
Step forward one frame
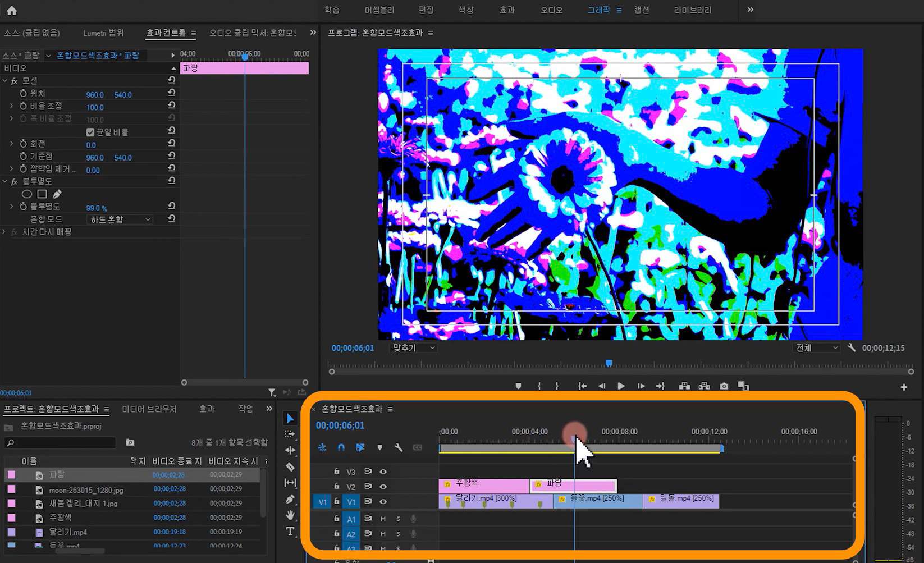coord(641,386)
